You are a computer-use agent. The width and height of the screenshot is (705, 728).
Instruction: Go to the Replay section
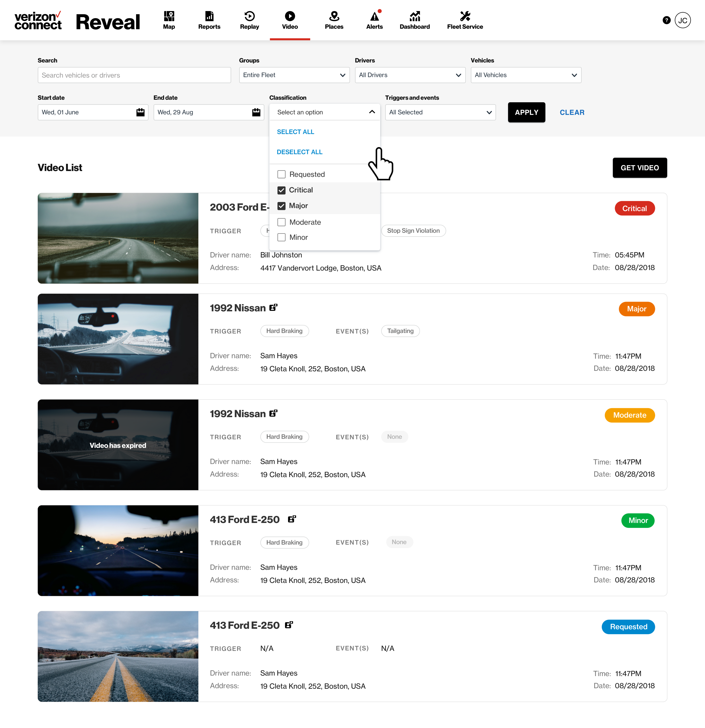(250, 20)
